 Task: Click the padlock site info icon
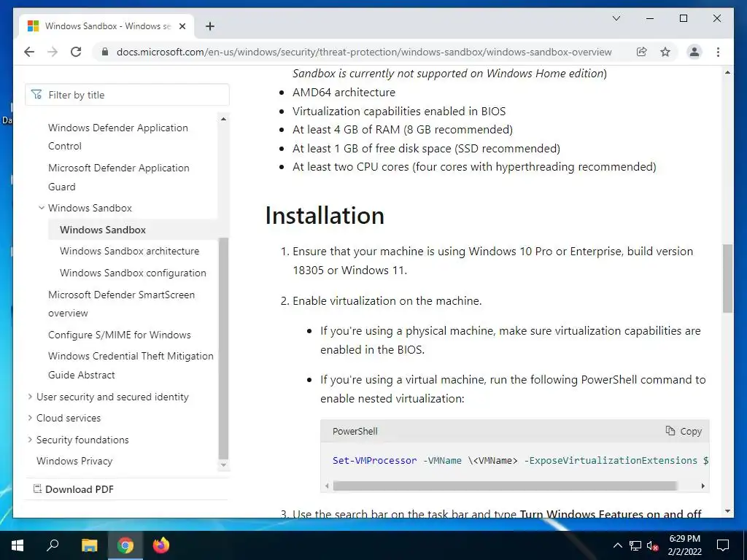(105, 52)
